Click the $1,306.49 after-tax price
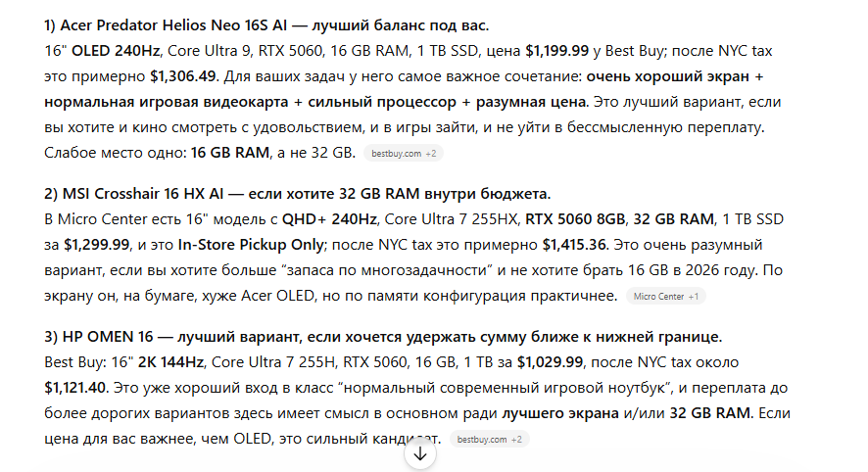Viewport: 868px width, 472px height. click(186, 75)
